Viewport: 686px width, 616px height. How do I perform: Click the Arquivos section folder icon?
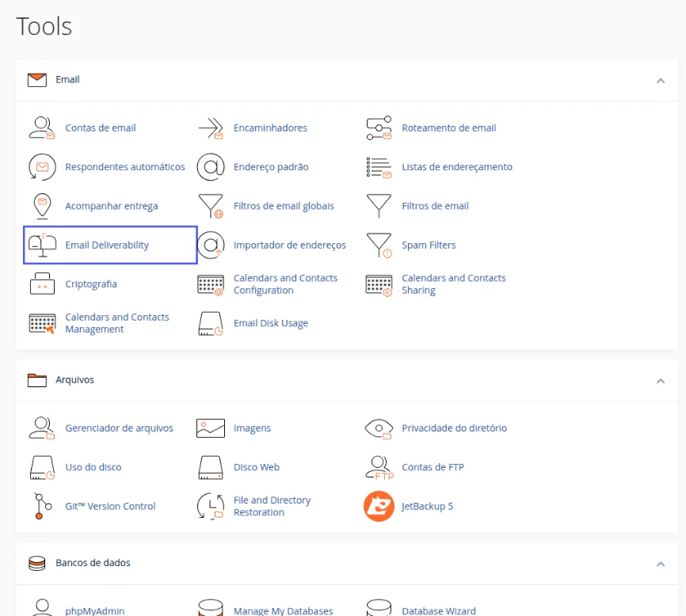coord(36,380)
